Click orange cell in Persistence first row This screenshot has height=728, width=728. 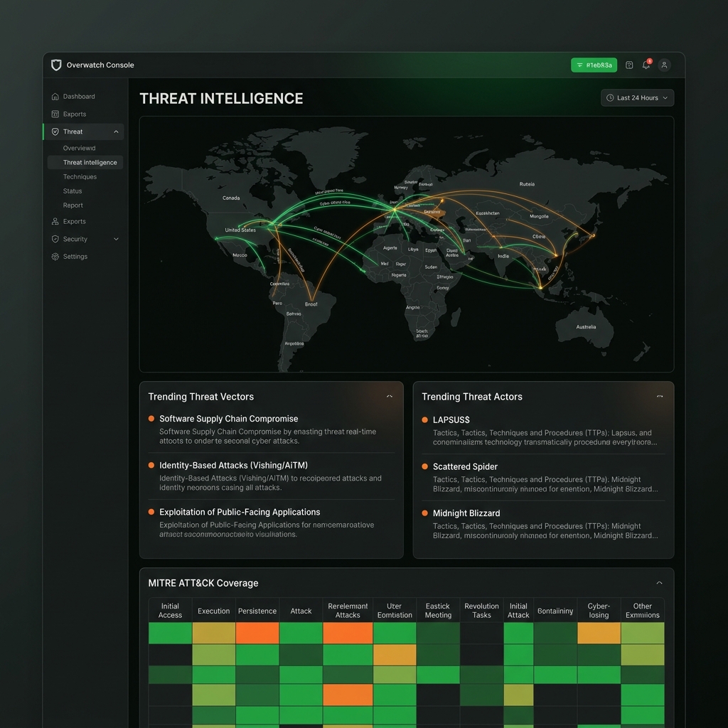click(x=257, y=633)
